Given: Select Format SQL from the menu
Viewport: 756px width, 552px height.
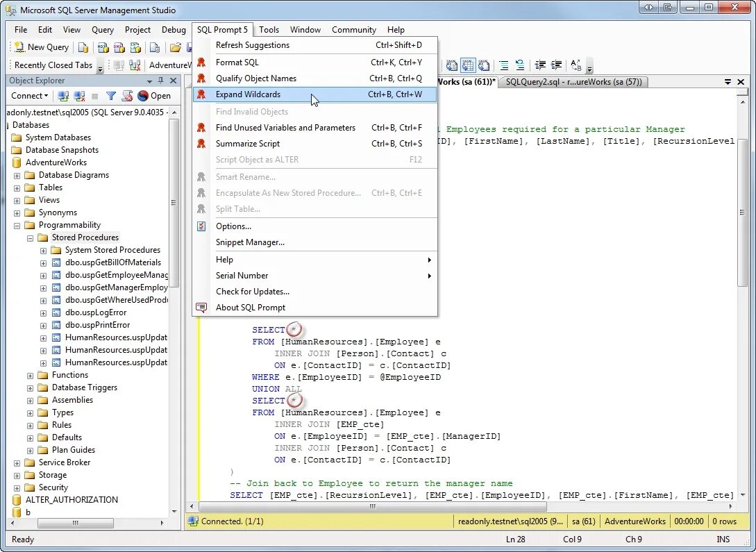Looking at the screenshot, I should click(315, 62).
